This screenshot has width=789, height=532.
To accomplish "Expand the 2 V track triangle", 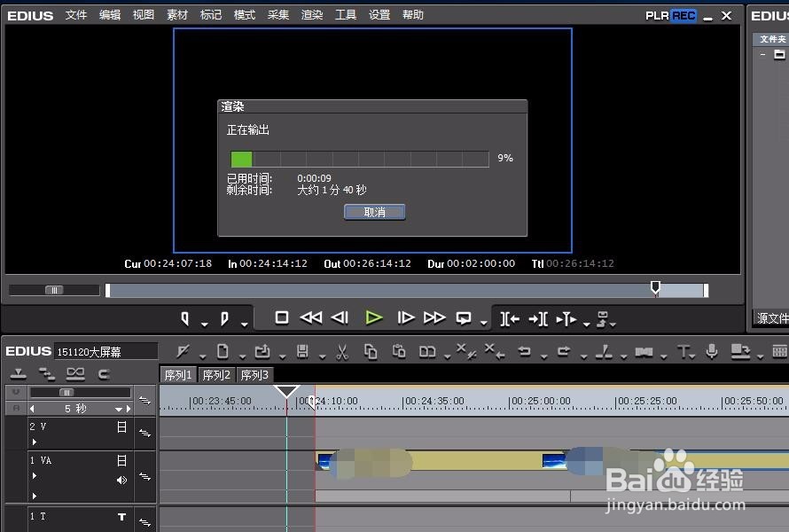I will coord(35,442).
